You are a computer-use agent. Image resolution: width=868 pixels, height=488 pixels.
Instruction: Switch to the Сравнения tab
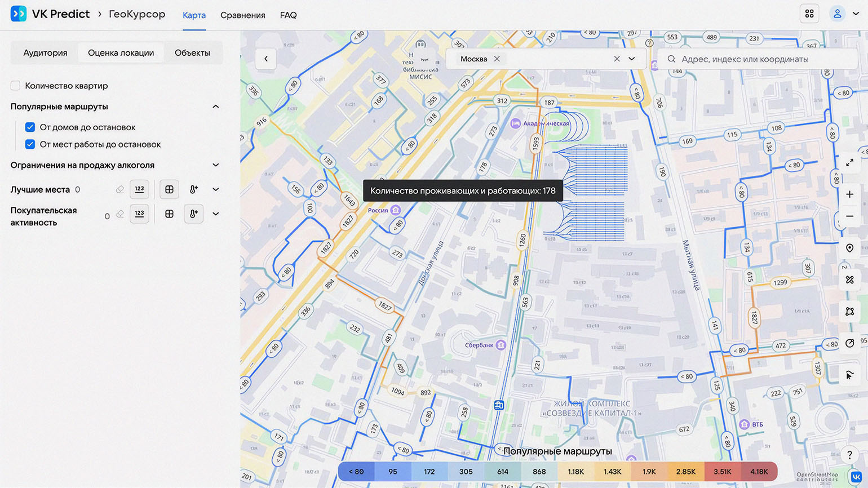[242, 15]
